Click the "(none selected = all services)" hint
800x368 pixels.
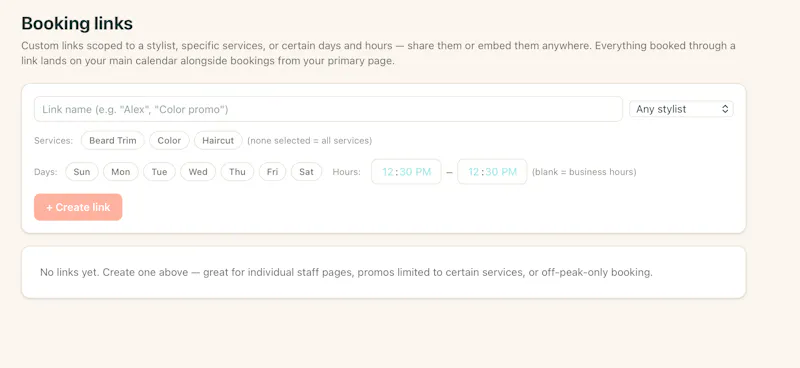click(x=310, y=140)
